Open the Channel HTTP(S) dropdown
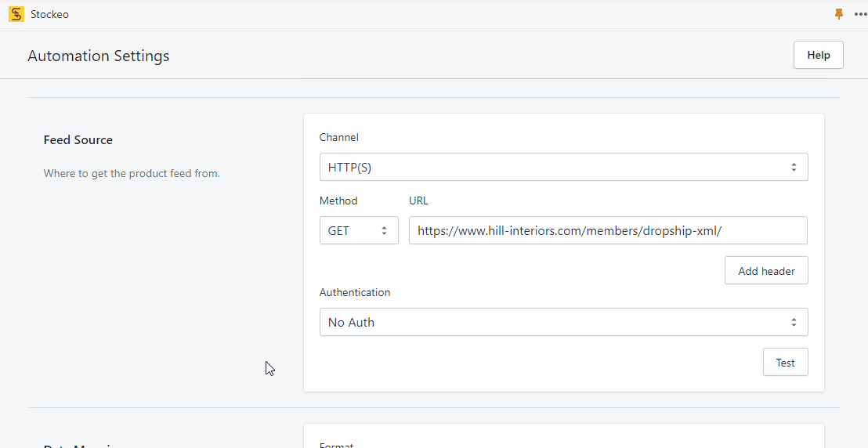This screenshot has height=448, width=868. point(563,167)
